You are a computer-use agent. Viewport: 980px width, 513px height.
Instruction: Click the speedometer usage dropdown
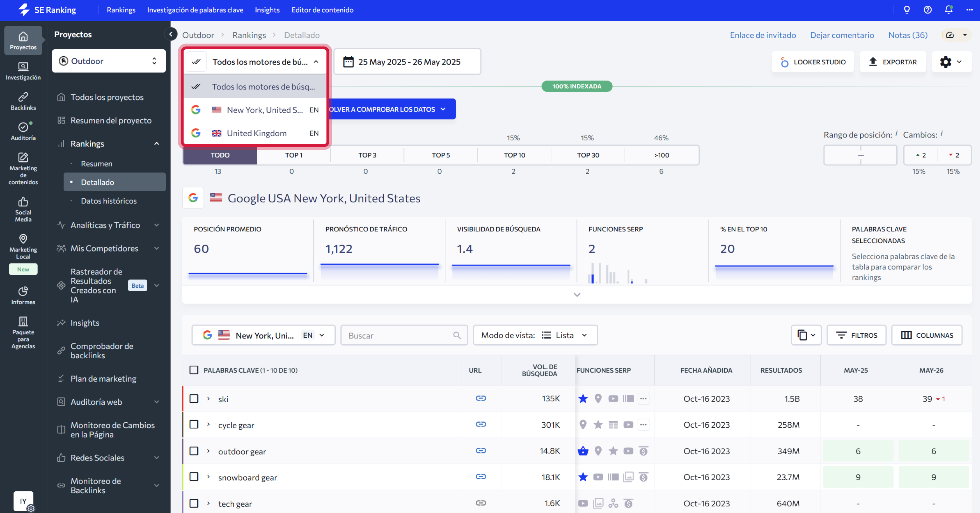[956, 35]
